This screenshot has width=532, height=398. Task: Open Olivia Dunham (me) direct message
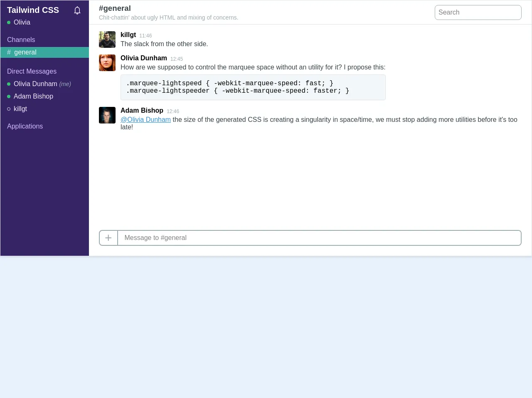(x=35, y=84)
